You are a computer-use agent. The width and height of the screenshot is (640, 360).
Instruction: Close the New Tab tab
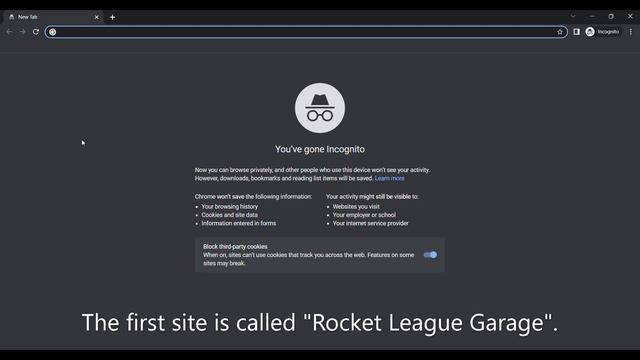[97, 17]
